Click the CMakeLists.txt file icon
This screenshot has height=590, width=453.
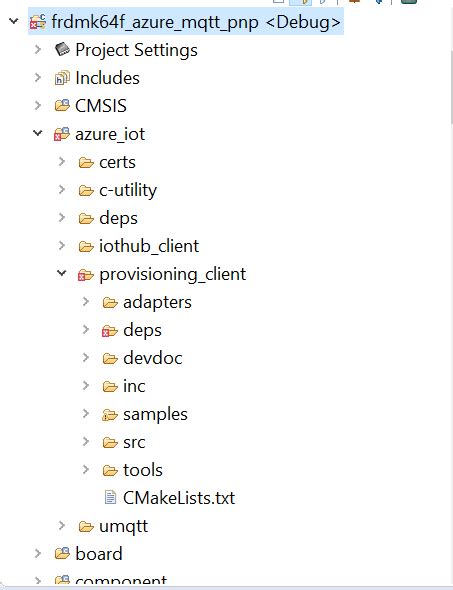(x=110, y=497)
